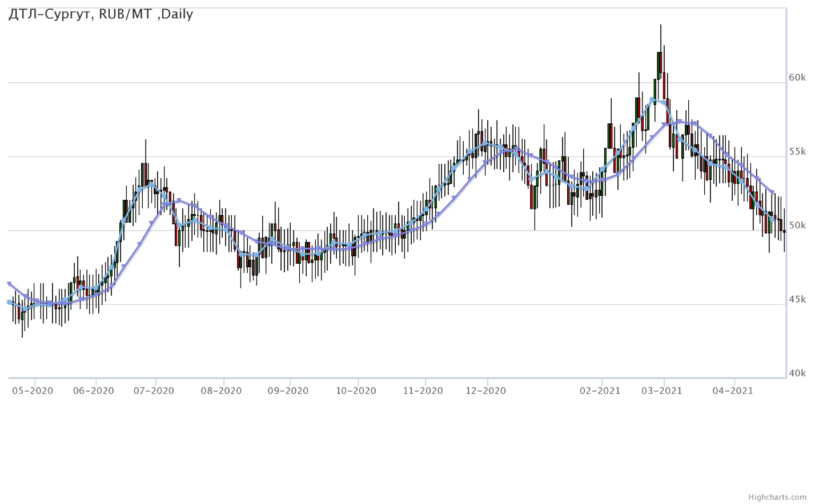Click the last purple triangle marker at line end

click(x=772, y=193)
